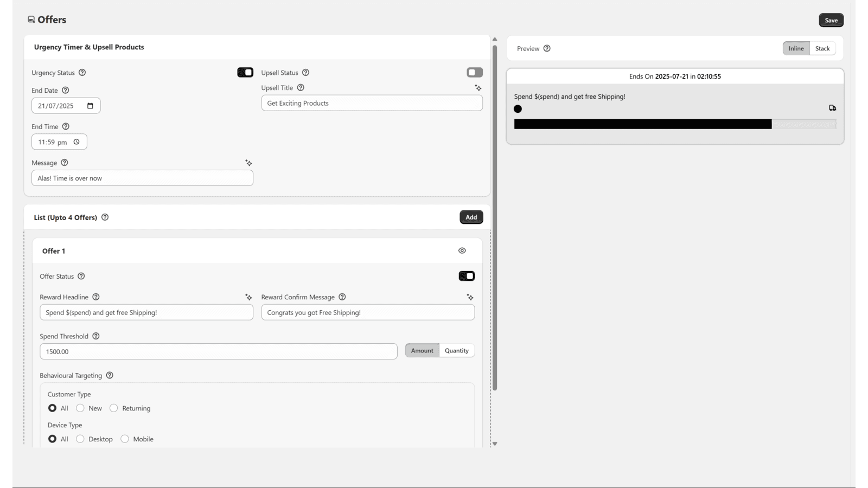Screen dimensions: 868x488
Task: Save the offers configuration
Action: click(x=831, y=20)
